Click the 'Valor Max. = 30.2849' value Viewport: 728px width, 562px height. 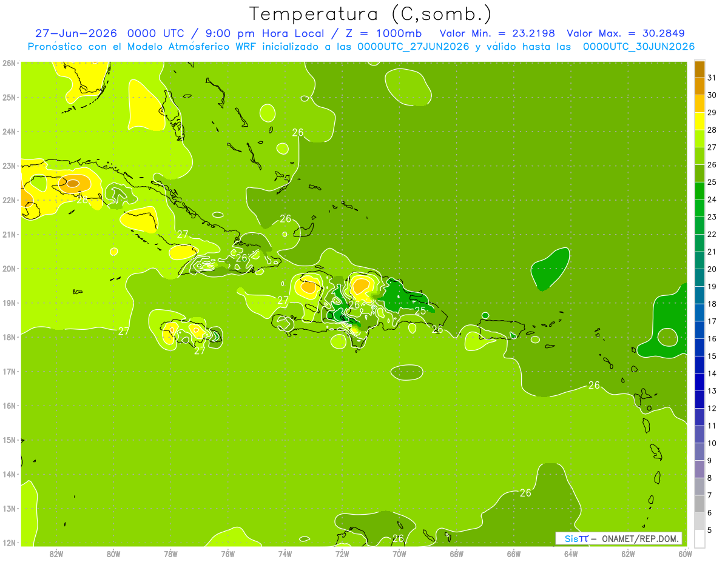coord(625,33)
